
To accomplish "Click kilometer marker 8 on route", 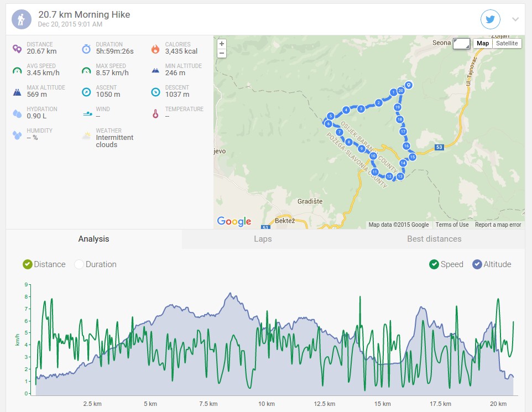I will pyautogui.click(x=349, y=142).
